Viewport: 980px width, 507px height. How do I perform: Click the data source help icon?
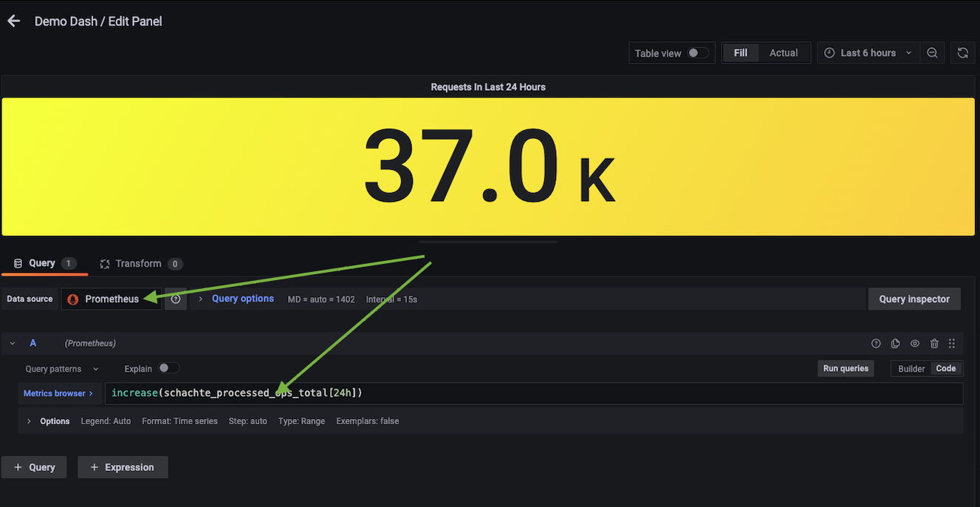click(x=176, y=299)
